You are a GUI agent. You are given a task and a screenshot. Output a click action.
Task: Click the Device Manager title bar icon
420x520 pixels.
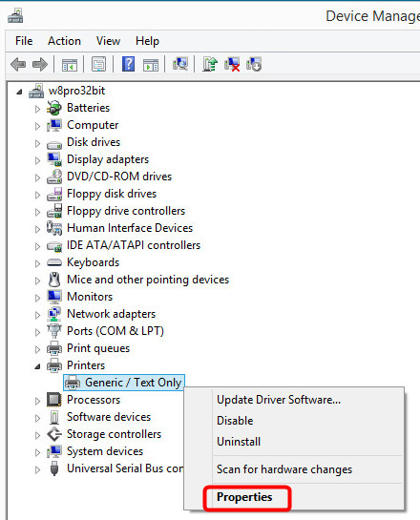coord(15,15)
